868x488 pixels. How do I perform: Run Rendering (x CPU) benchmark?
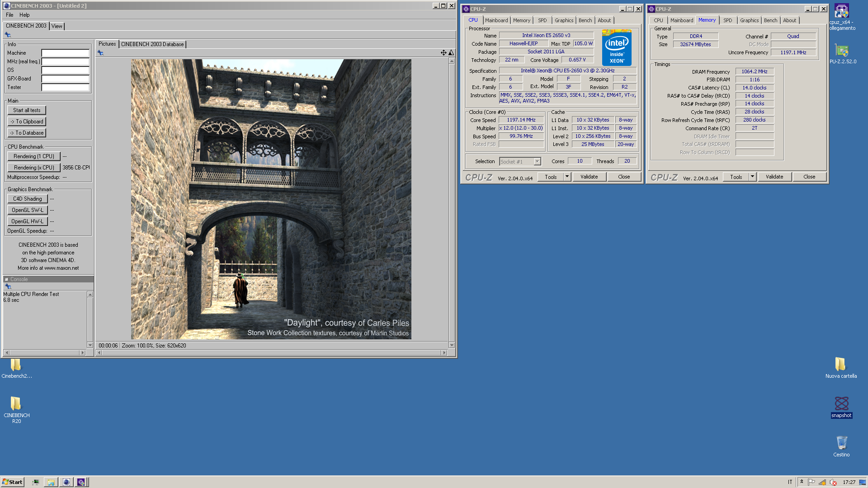click(x=34, y=168)
